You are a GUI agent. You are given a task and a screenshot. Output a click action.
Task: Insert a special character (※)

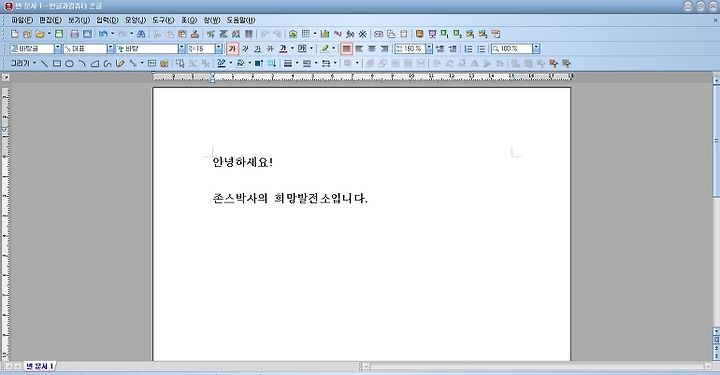363,34
